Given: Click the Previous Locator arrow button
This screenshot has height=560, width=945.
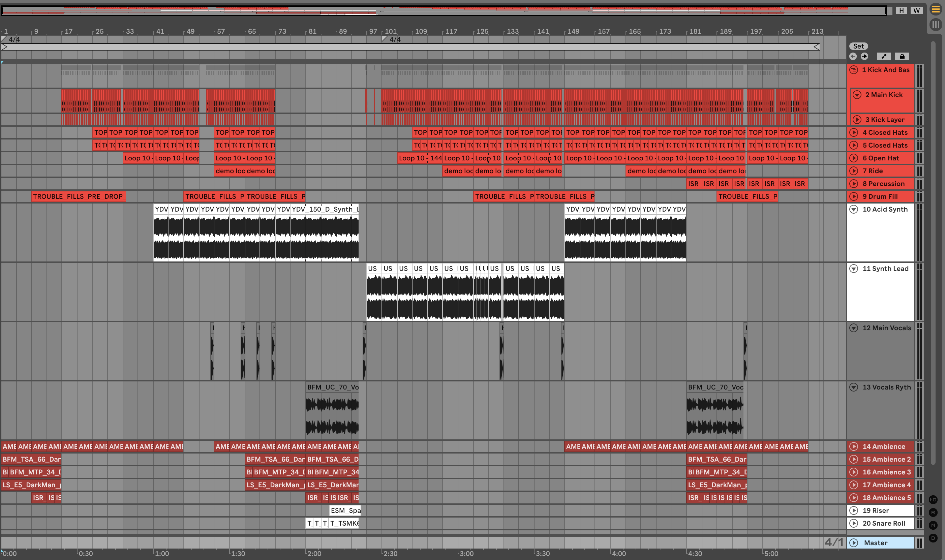Looking at the screenshot, I should coord(853,57).
